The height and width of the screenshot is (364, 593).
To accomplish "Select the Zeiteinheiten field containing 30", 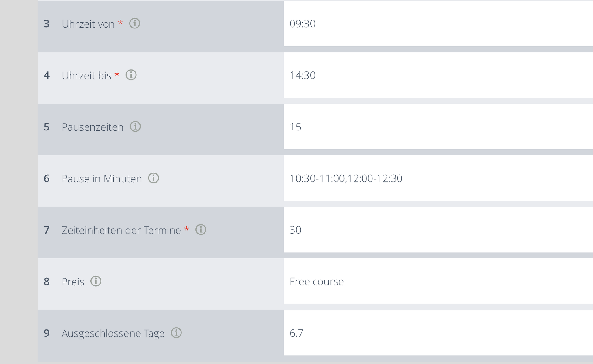I will click(438, 230).
